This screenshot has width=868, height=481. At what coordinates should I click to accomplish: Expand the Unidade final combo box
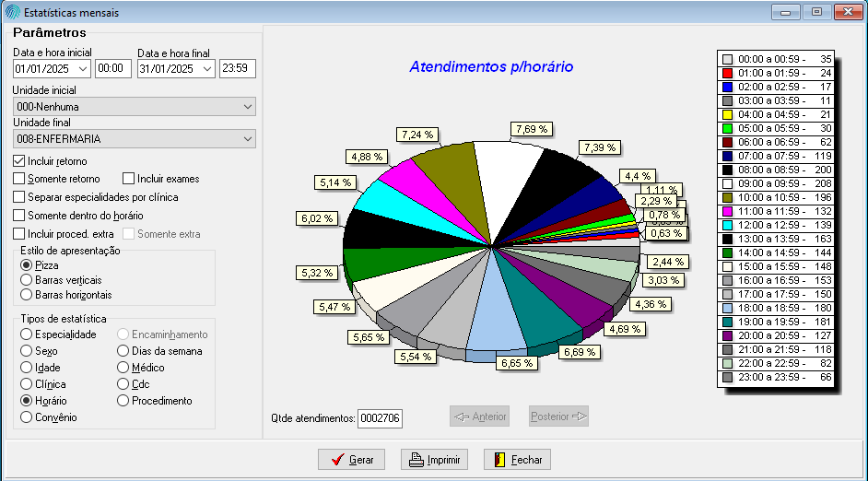point(247,139)
